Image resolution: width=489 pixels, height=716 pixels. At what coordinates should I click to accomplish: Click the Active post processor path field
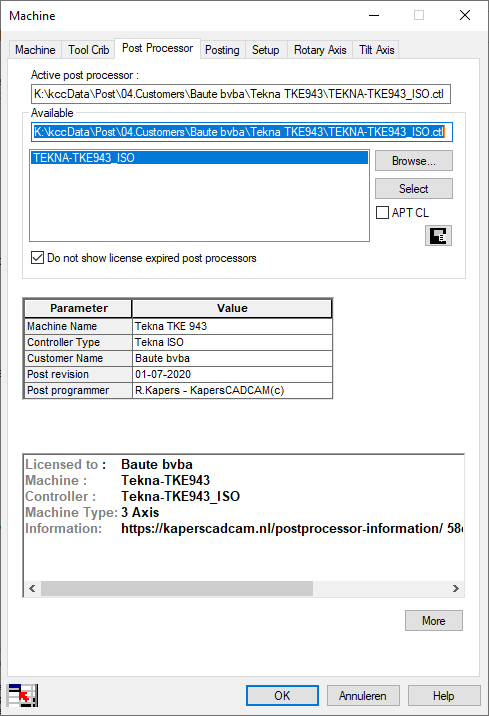click(x=241, y=94)
